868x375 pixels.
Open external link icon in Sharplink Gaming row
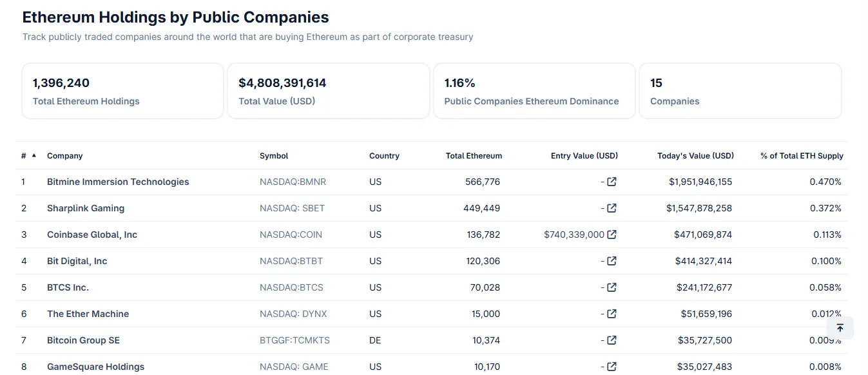[612, 208]
